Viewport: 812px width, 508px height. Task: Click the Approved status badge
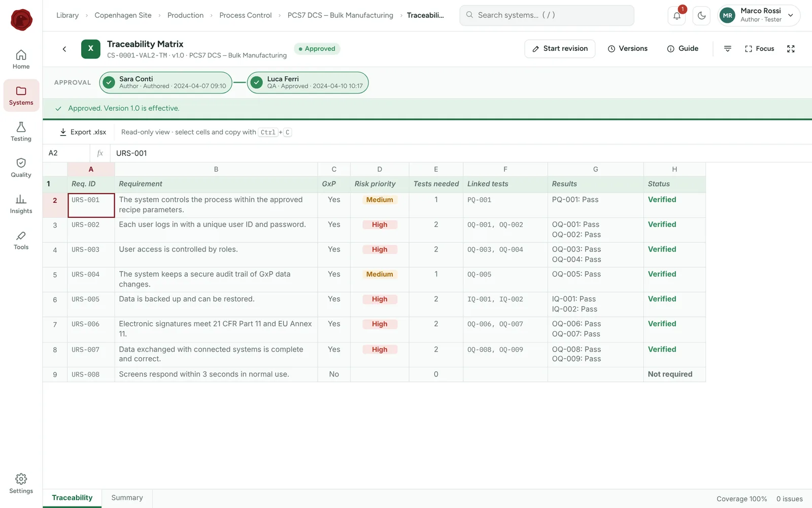317,49
